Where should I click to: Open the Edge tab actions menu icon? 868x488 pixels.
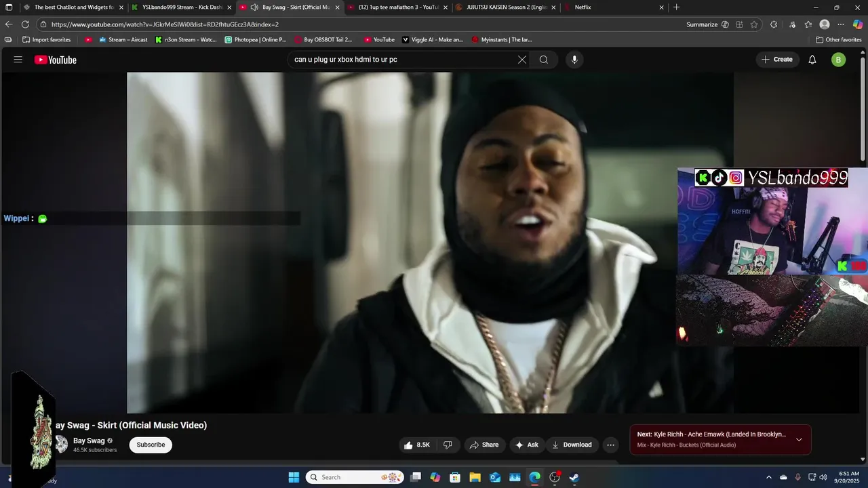[9, 7]
